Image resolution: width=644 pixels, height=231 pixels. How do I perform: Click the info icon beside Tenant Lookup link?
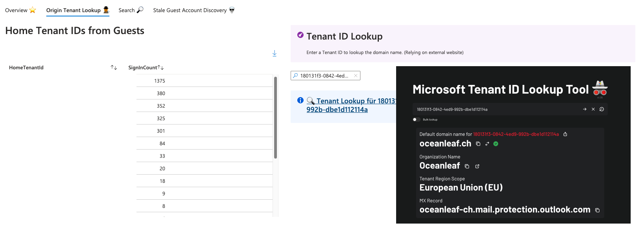(x=300, y=100)
